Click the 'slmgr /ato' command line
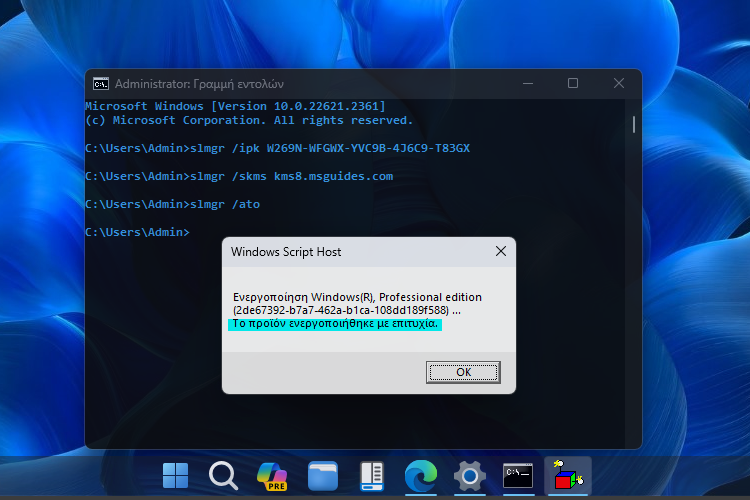 (172, 204)
